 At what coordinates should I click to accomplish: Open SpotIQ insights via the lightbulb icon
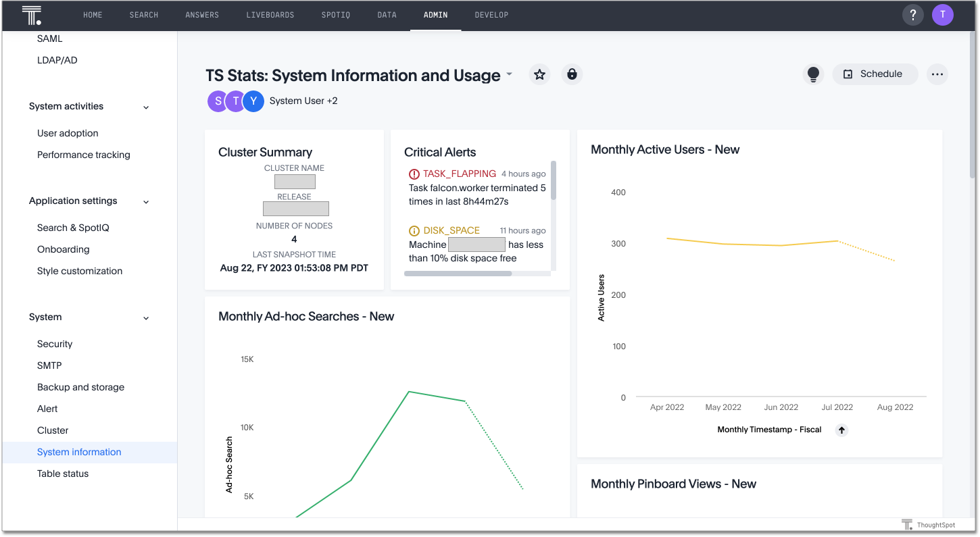point(813,74)
